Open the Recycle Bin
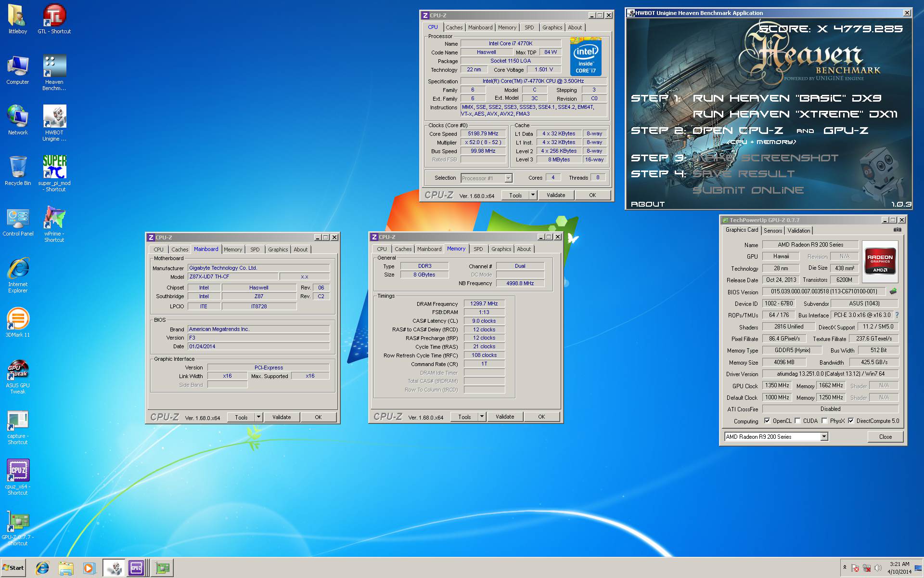 tap(18, 171)
